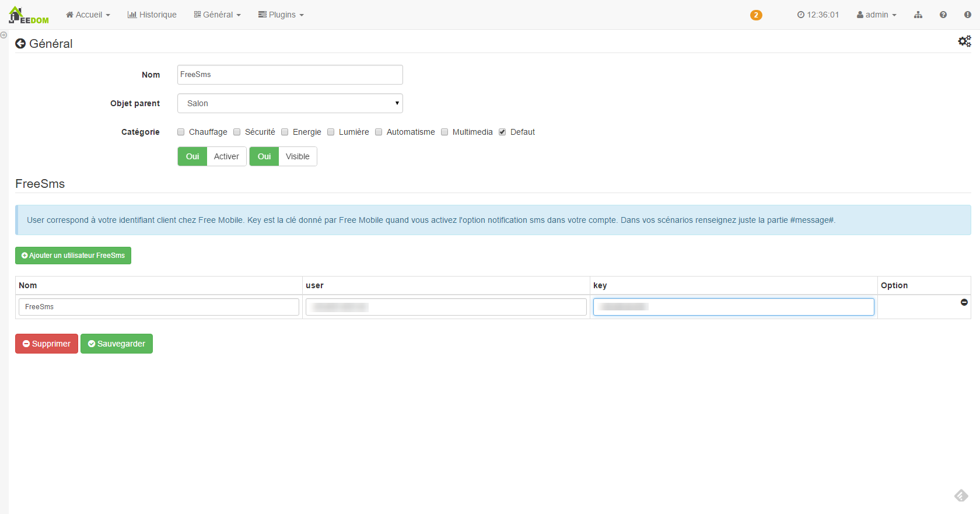Check the Chauffage category
Viewport: 980px width, 514px height.
pyautogui.click(x=181, y=132)
